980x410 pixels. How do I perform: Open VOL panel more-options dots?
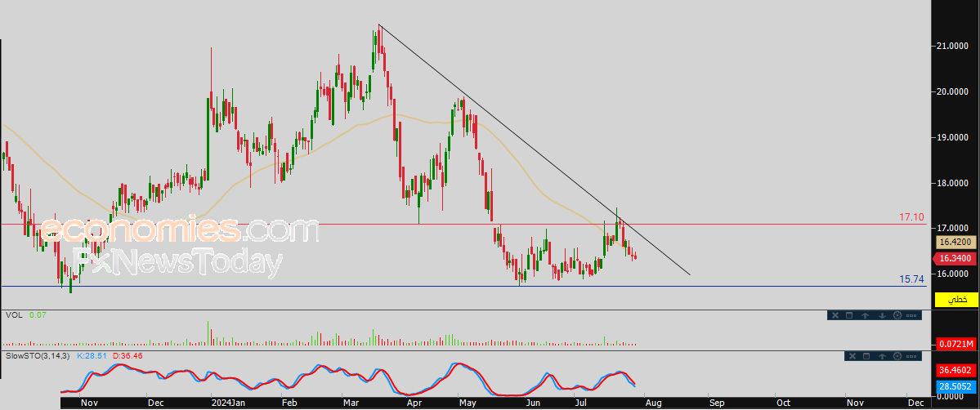(x=911, y=315)
